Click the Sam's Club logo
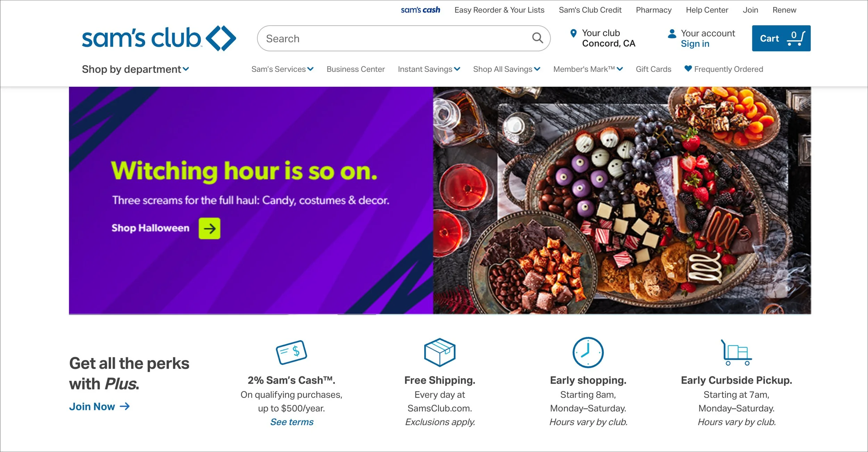Image resolution: width=868 pixels, height=452 pixels. 159,38
